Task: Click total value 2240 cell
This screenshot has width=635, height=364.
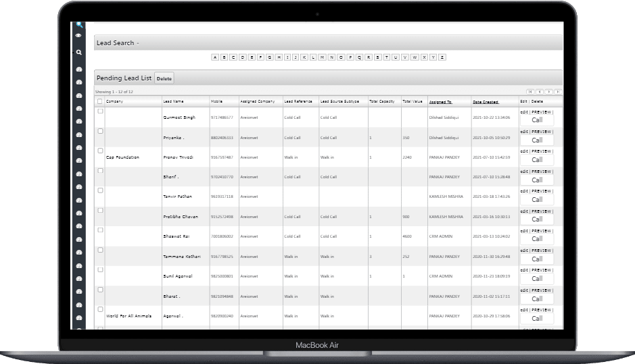Action: click(407, 157)
